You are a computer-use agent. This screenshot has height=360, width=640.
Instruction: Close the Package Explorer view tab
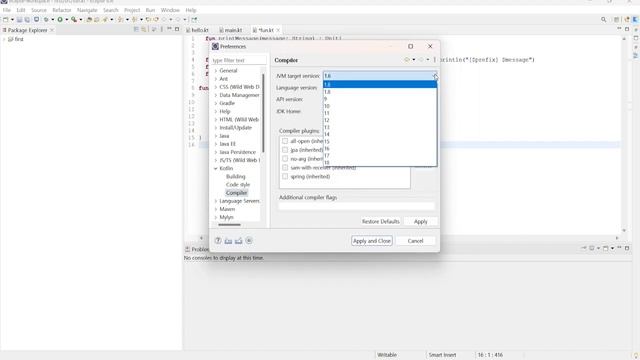pos(52,30)
